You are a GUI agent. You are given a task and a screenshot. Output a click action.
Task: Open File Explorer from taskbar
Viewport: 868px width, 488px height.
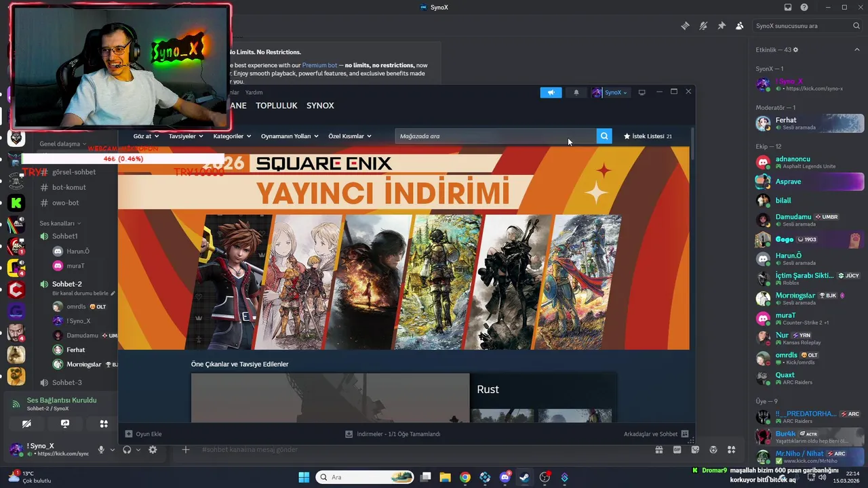click(x=445, y=477)
